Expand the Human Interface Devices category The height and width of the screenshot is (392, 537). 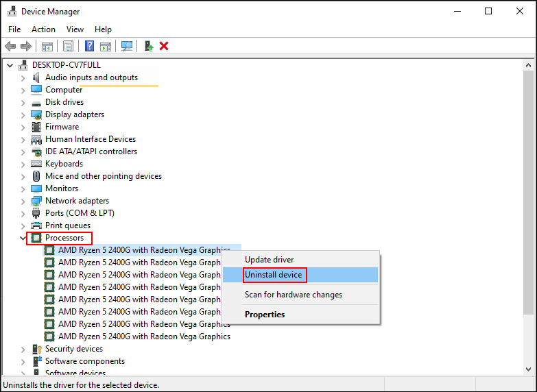coord(23,140)
